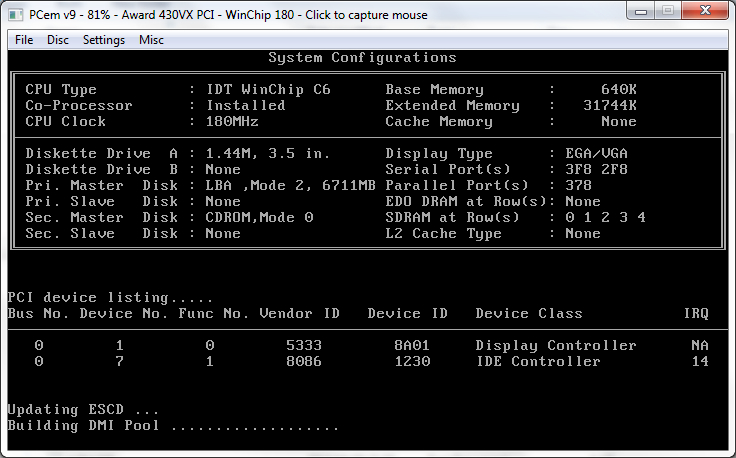736x458 pixels.
Task: Click the '5333' vendor ID cell
Action: click(x=304, y=345)
